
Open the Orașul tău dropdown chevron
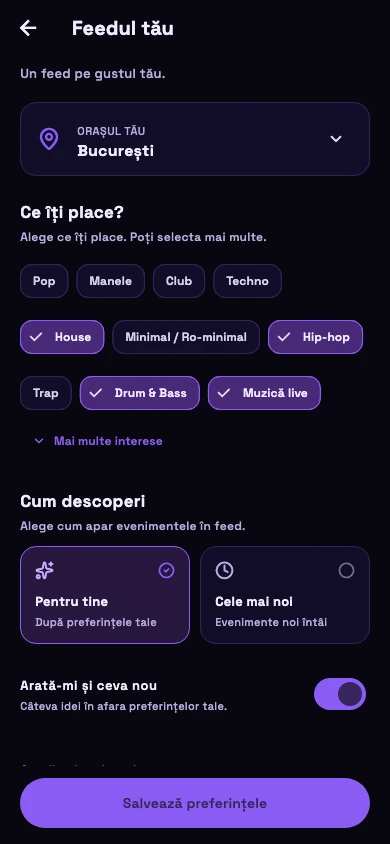336,139
